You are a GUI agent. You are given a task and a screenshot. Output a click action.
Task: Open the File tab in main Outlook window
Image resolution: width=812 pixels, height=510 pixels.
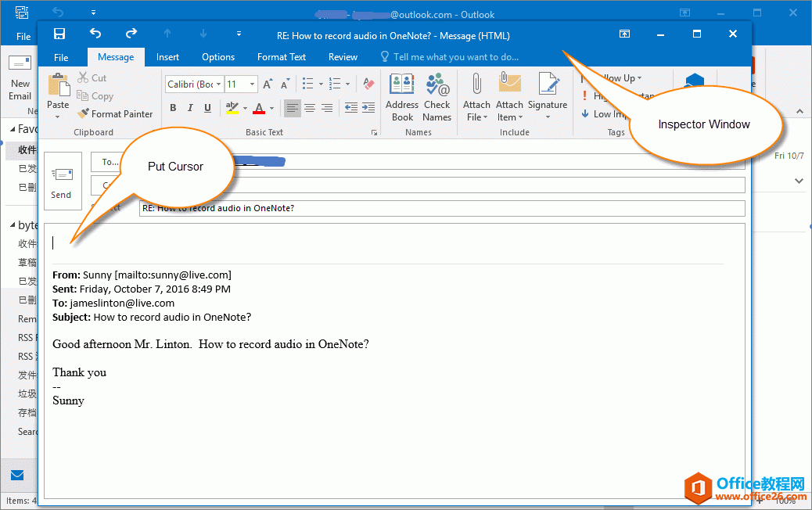coord(23,37)
